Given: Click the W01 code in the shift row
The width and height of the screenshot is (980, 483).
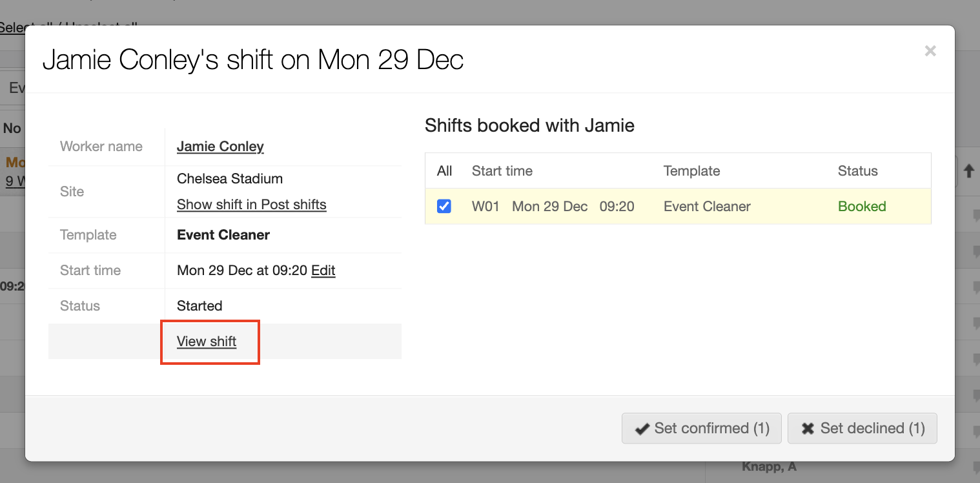Looking at the screenshot, I should coord(485,207).
